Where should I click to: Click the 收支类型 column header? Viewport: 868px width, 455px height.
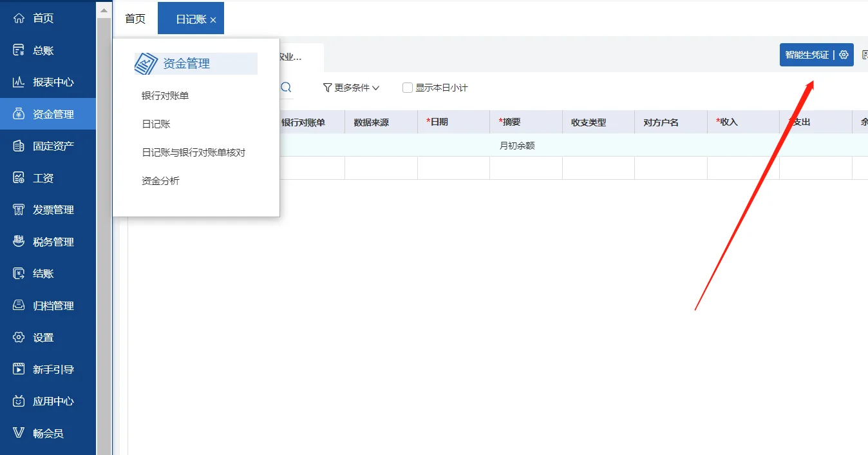[589, 122]
